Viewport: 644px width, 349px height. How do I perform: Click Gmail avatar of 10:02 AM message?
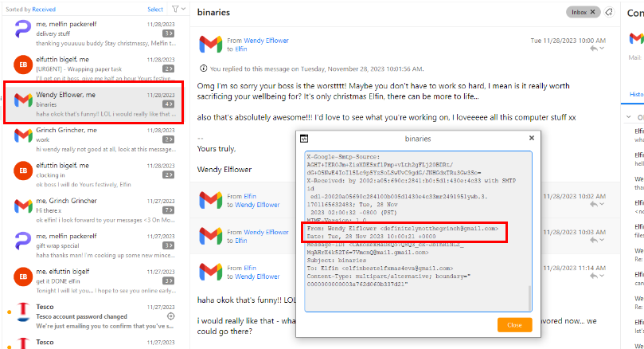pyautogui.click(x=211, y=200)
